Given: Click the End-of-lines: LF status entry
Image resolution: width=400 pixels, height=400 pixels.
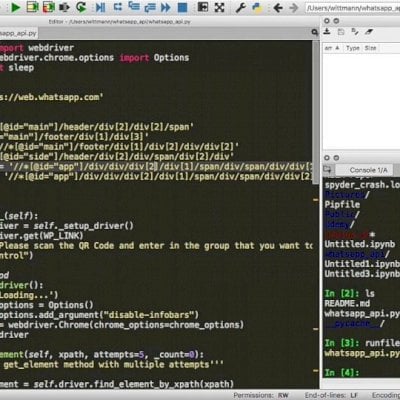Looking at the screenshot, I should 331,395.
